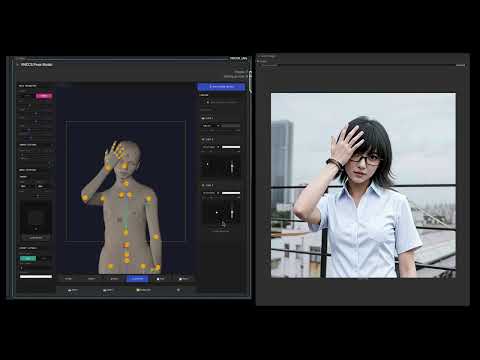Viewport: 480px width, 360px height.
Task: Select the head joint marker on the mannequin face
Action: 125,166
